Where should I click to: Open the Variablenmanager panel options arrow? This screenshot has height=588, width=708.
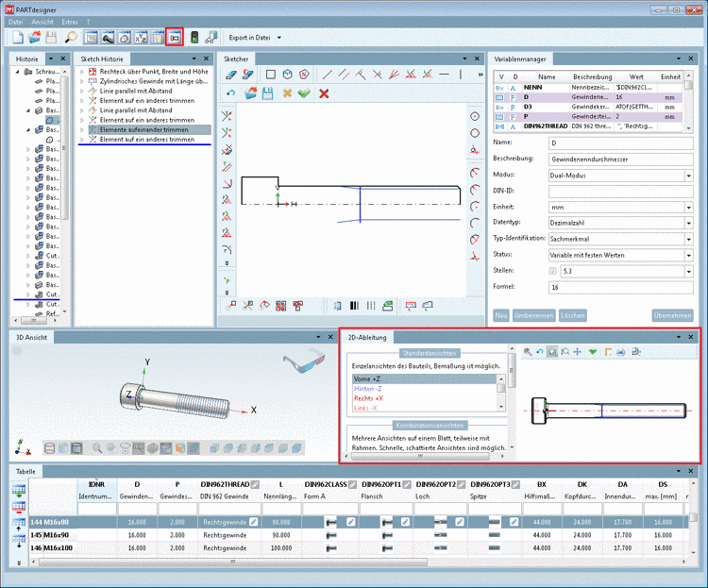pos(678,59)
